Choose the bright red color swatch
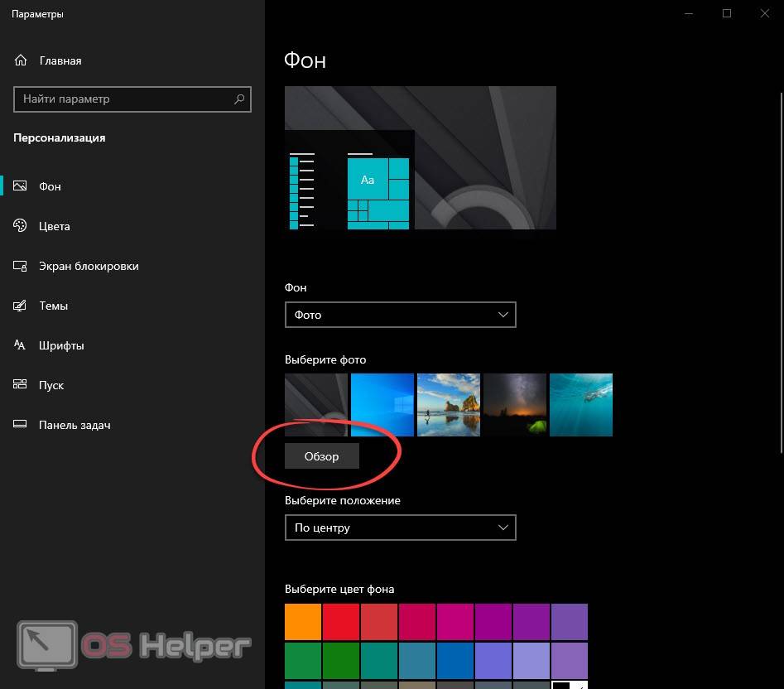The image size is (784, 689). [x=341, y=621]
